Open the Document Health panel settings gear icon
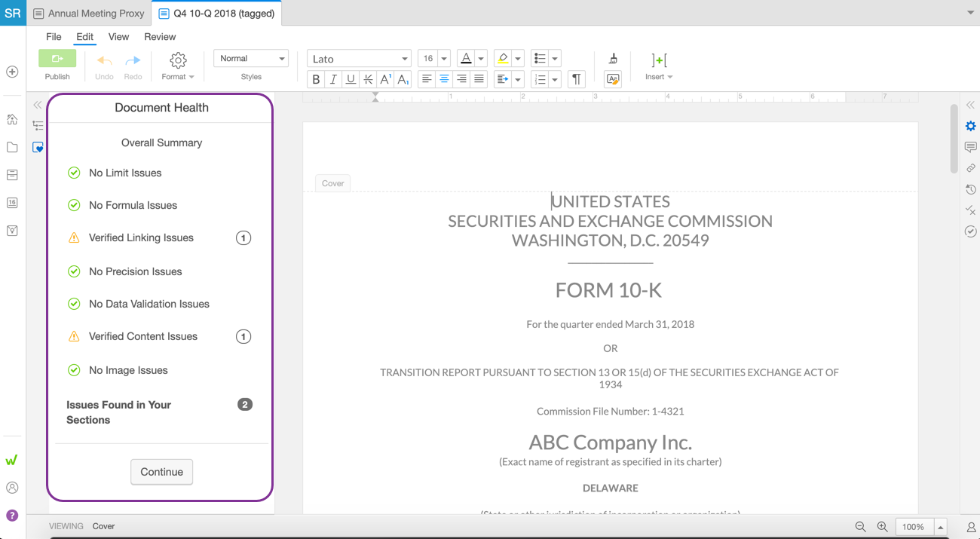Viewport: 980px width, 539px height. click(971, 126)
